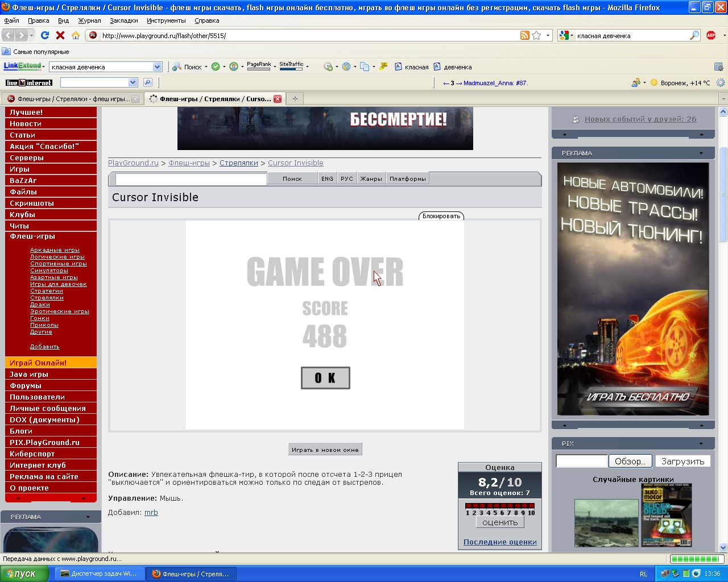The image size is (728, 582).
Task: Click the magnifier in the browser search box
Action: [x=694, y=35]
